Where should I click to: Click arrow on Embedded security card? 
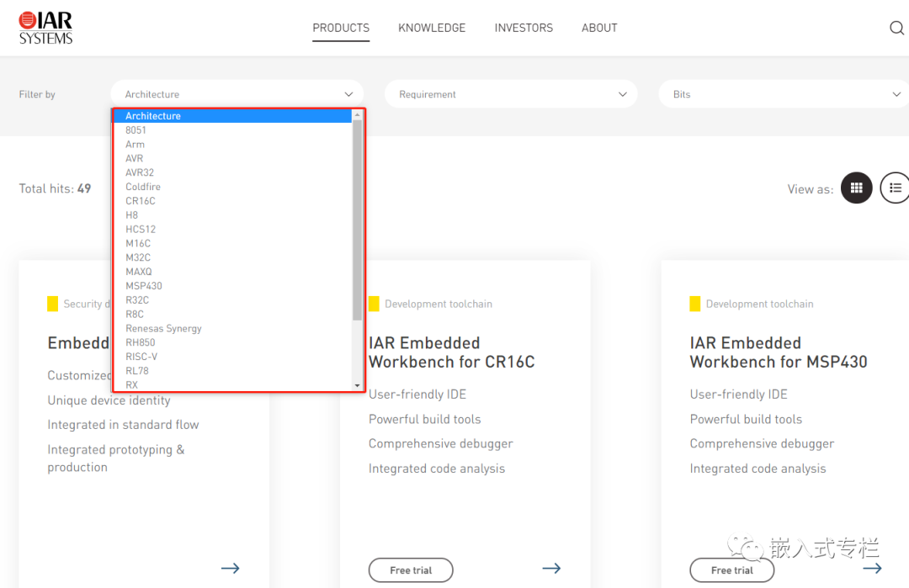[x=230, y=569]
